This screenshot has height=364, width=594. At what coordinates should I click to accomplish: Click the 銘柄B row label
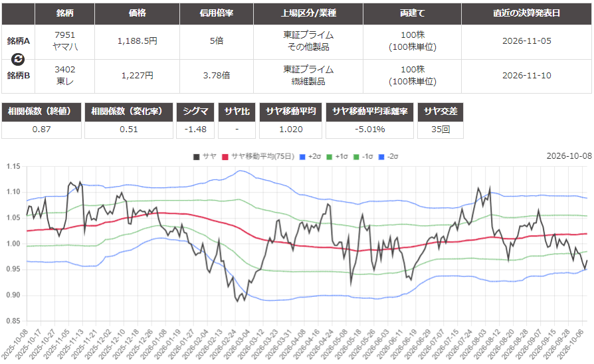pos(18,75)
